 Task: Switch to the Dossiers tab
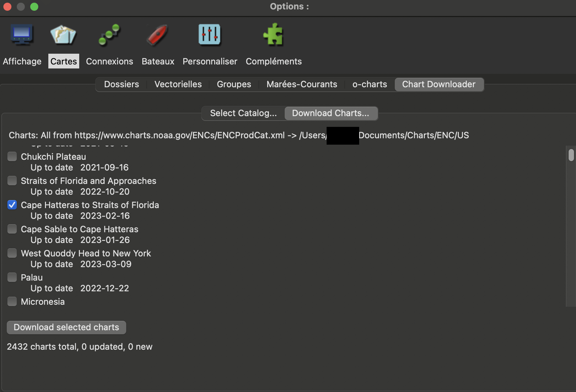pyautogui.click(x=121, y=84)
